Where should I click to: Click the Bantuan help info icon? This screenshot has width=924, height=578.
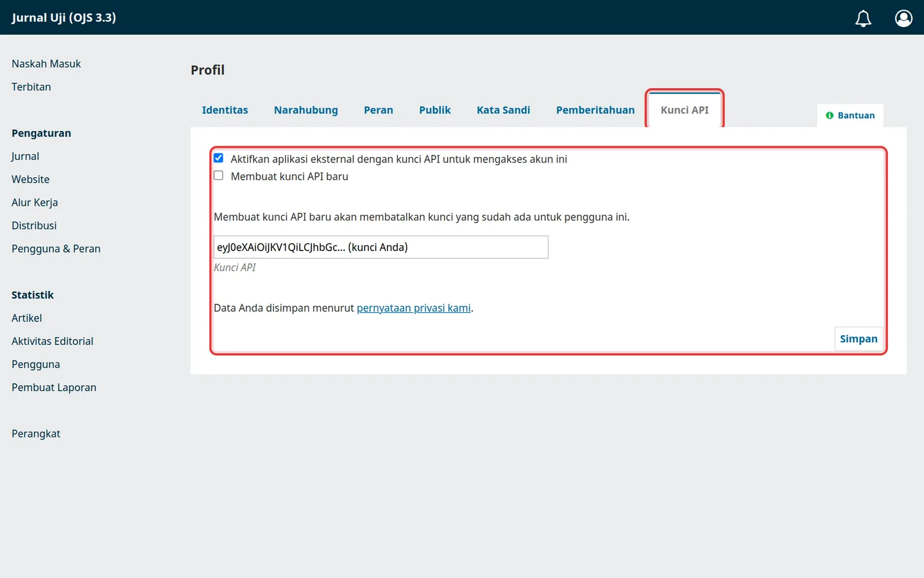[830, 116]
